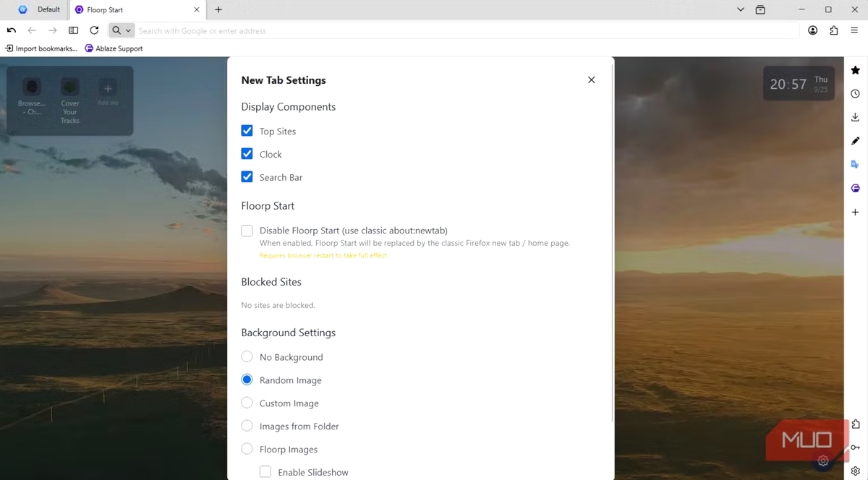Screen dimensions: 868x480
Task: Enable Disable Floorp Start checkbox
Action: (x=247, y=231)
